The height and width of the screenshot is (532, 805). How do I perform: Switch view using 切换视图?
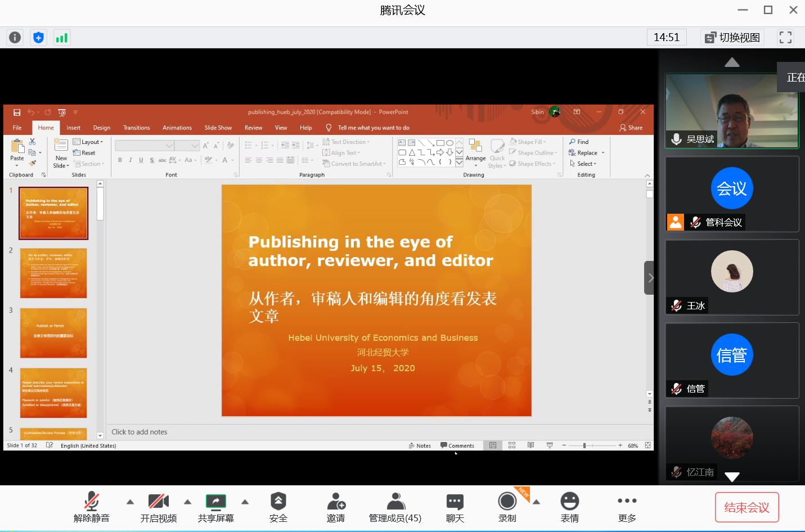(732, 38)
